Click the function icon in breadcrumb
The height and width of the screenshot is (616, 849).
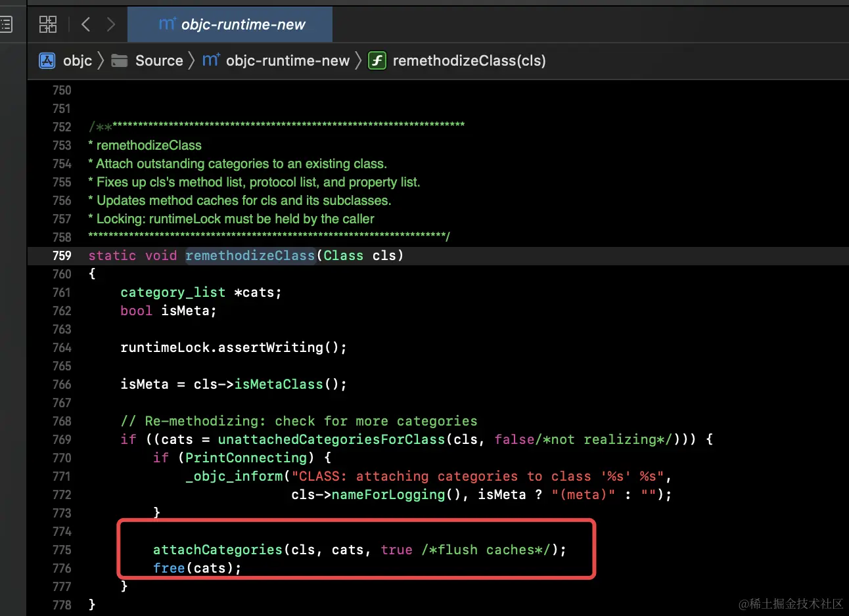point(377,60)
